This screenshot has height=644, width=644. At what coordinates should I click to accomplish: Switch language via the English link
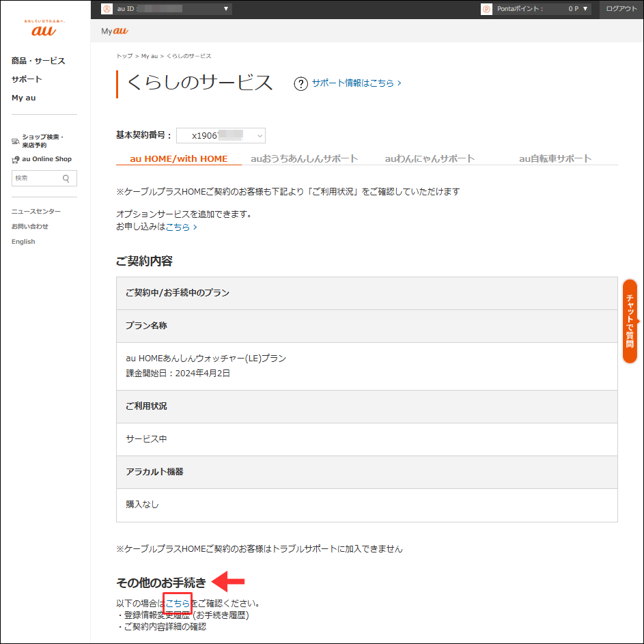tap(23, 241)
